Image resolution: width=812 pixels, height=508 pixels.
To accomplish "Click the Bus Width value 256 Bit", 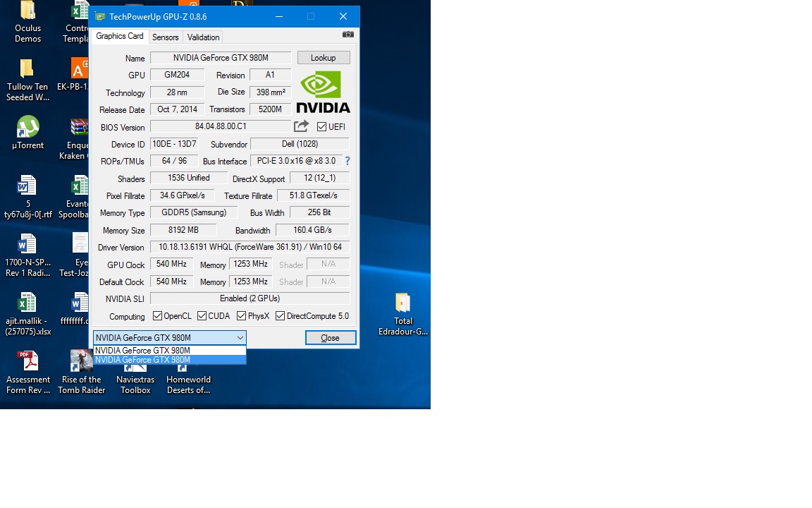I will click(319, 212).
